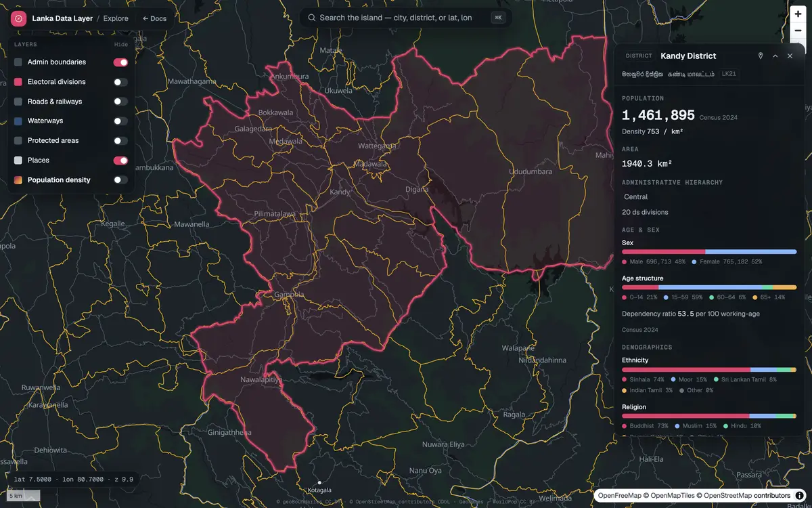Click the Gampola place label
This screenshot has width=812, height=508.
pos(290,295)
